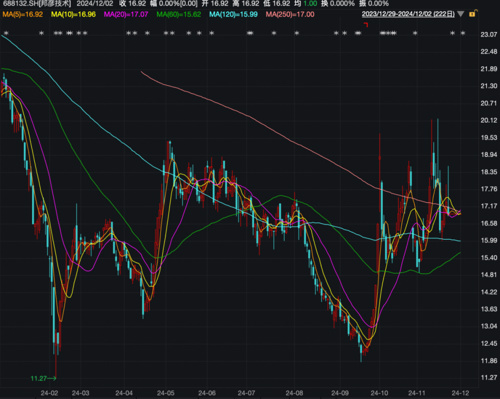Click the 换 0.000% turnover value

[x=337, y=4]
